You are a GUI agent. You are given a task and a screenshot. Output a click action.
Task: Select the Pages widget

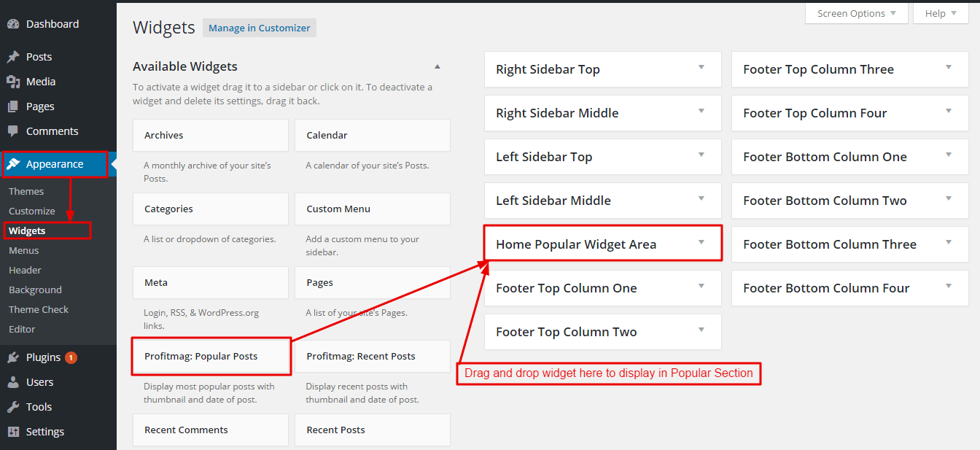coord(373,283)
